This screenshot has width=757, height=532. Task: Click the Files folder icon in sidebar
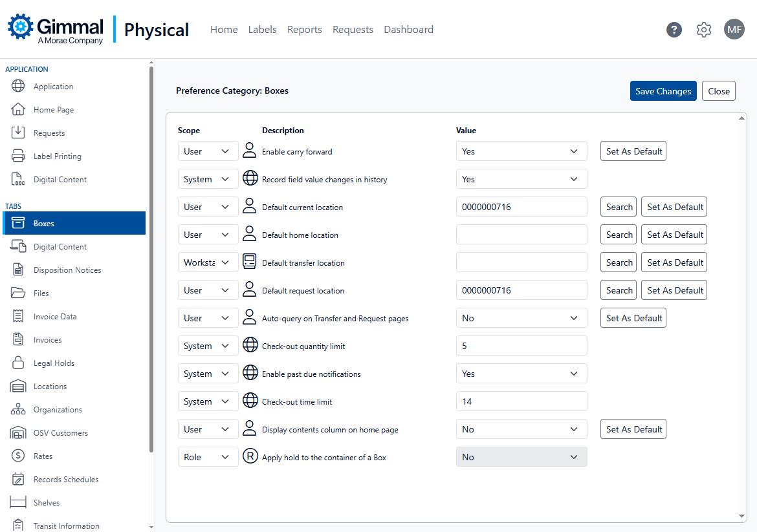pyautogui.click(x=18, y=293)
